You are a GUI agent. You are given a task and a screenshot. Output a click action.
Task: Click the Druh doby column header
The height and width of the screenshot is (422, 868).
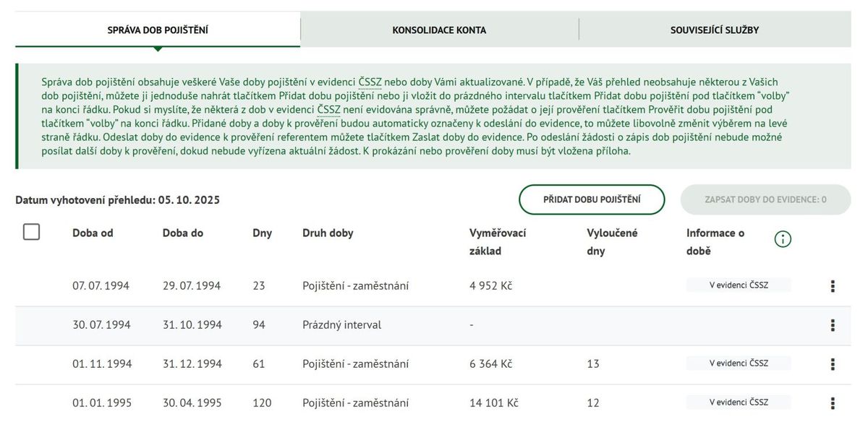point(328,233)
